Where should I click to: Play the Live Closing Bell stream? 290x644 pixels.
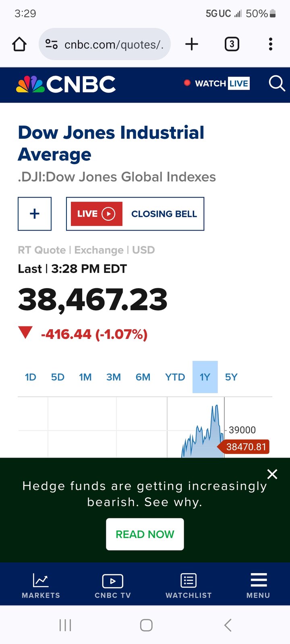point(135,214)
